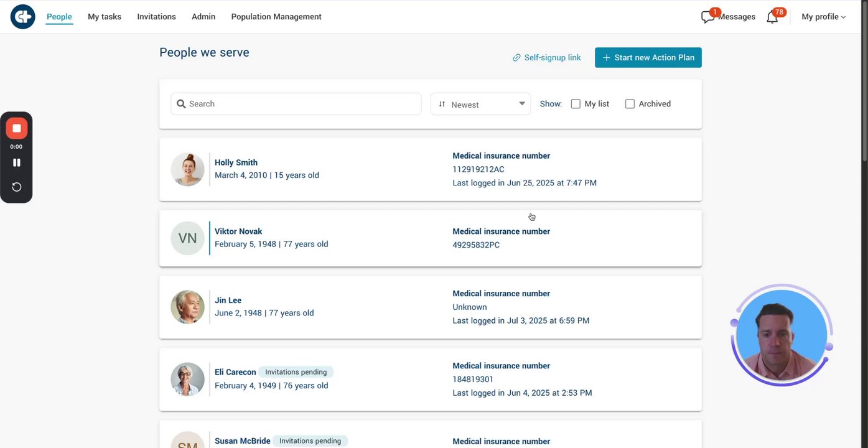Screen dimensions: 868x448
Task: Open the Newest sort dropdown
Action: pyautogui.click(x=480, y=105)
